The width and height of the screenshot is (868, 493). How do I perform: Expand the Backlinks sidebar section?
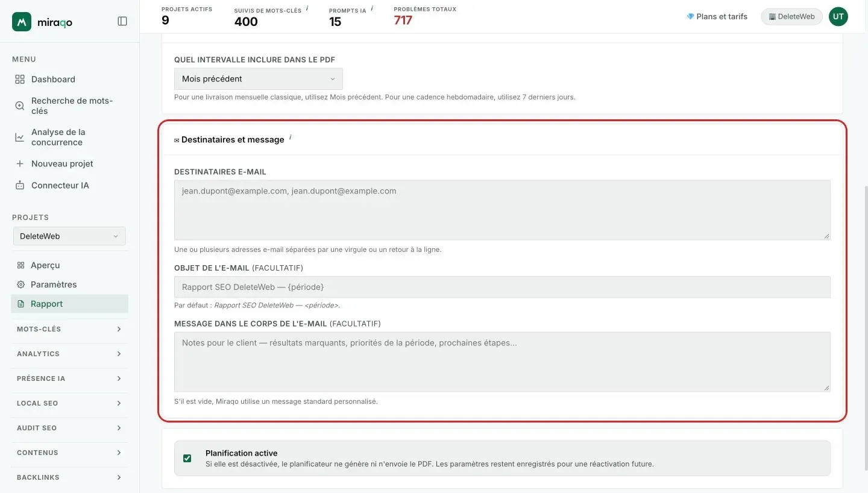click(x=69, y=477)
